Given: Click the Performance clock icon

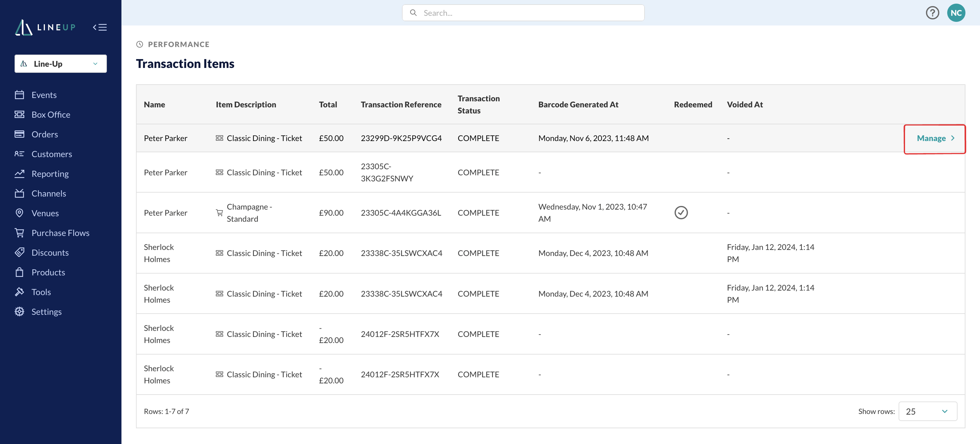Looking at the screenshot, I should 140,44.
